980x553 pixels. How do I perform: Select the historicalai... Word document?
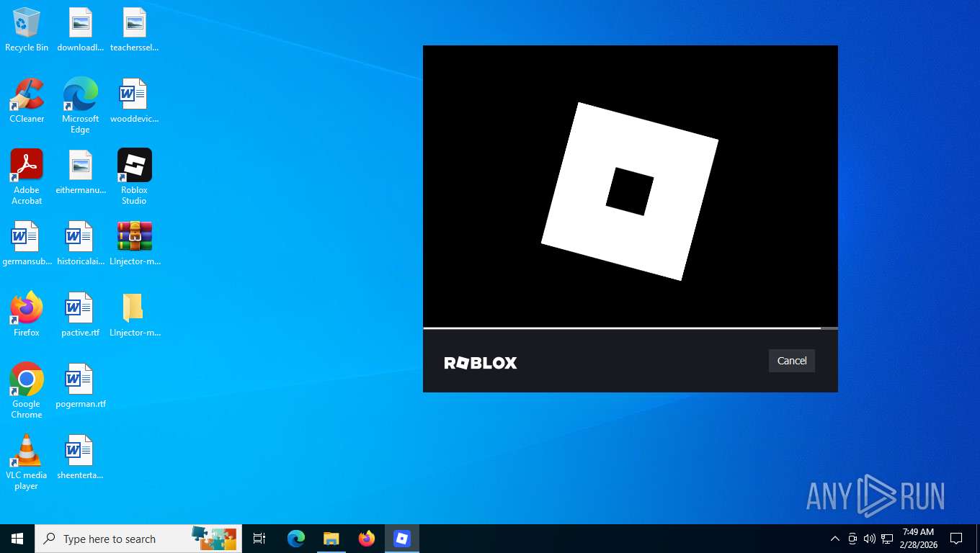81,244
